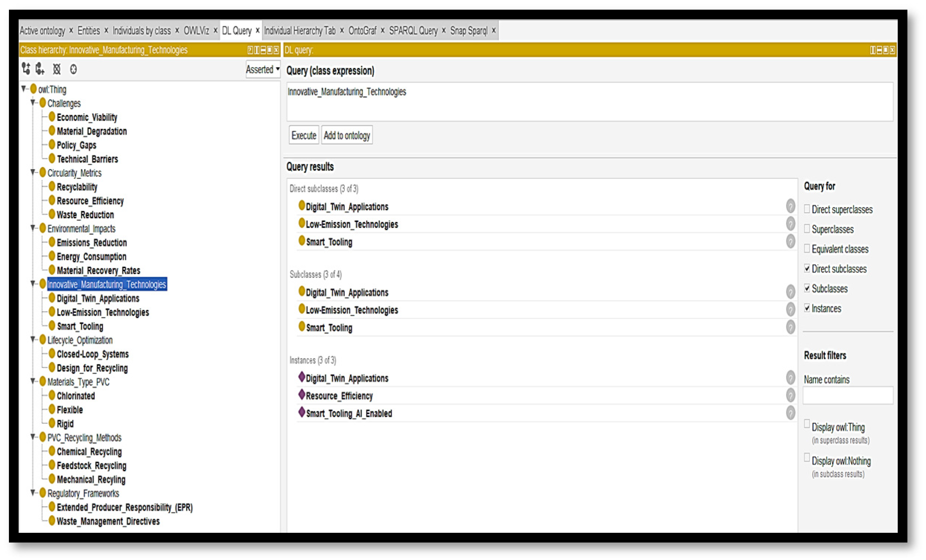Click the Delete selected class icon

pyautogui.click(x=57, y=69)
